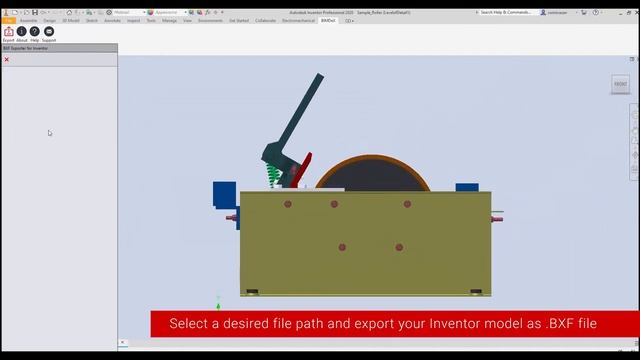640x360 pixels.
Task: Switch to the Sketch ribbon tab
Action: 92,20
